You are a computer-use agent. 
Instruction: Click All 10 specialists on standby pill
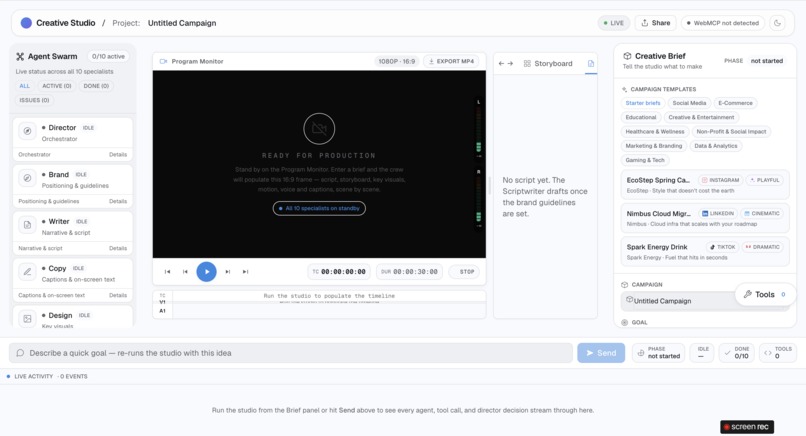coord(319,208)
